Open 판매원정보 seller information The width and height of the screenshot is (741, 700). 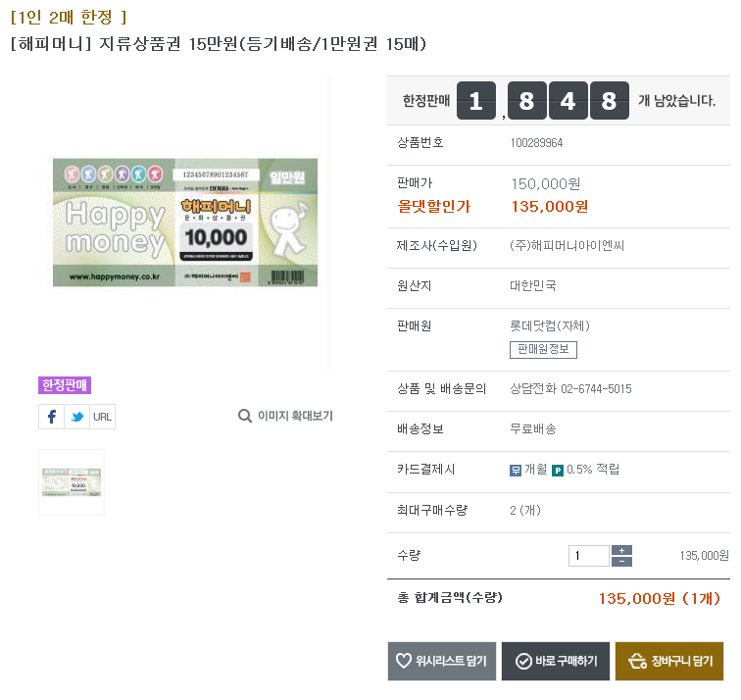pos(543,350)
